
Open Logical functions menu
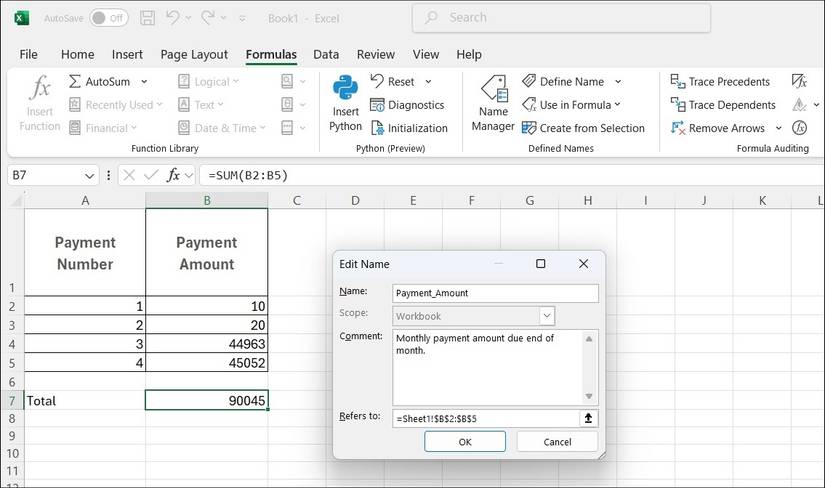click(x=208, y=82)
